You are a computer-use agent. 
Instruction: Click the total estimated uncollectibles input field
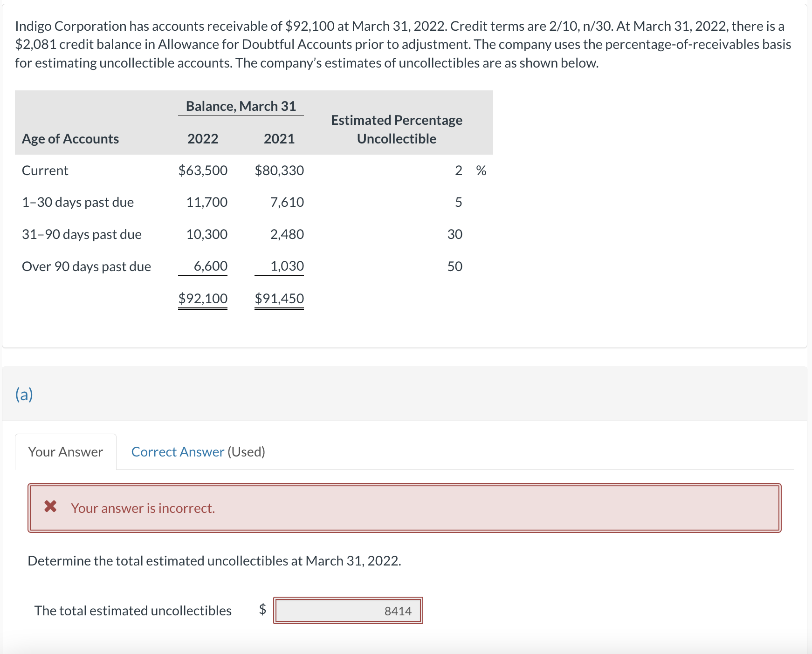348,611
